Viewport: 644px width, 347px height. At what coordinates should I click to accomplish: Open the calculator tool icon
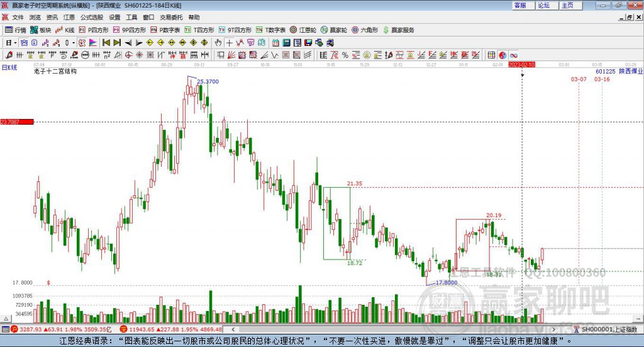(x=286, y=43)
